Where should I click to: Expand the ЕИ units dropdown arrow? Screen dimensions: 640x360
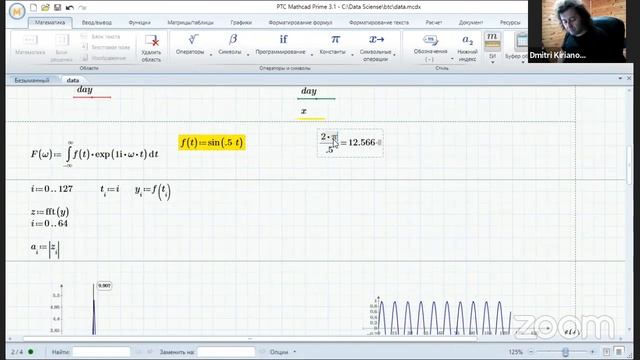coord(492,62)
